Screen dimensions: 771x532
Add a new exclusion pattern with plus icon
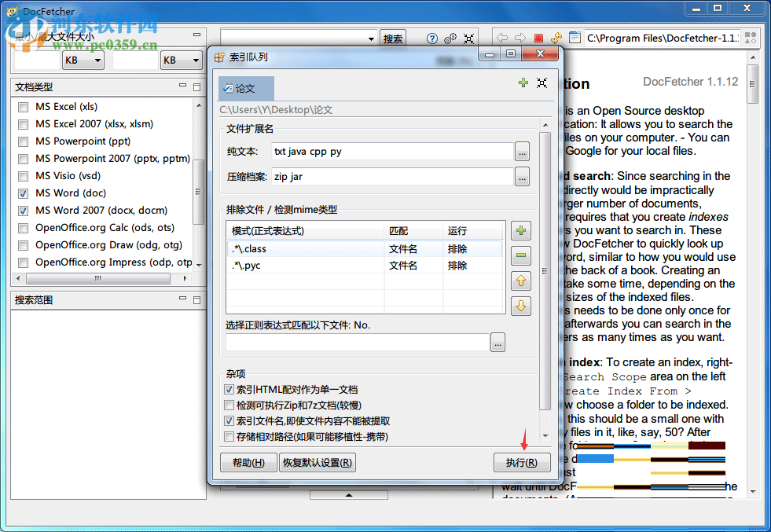coord(520,230)
